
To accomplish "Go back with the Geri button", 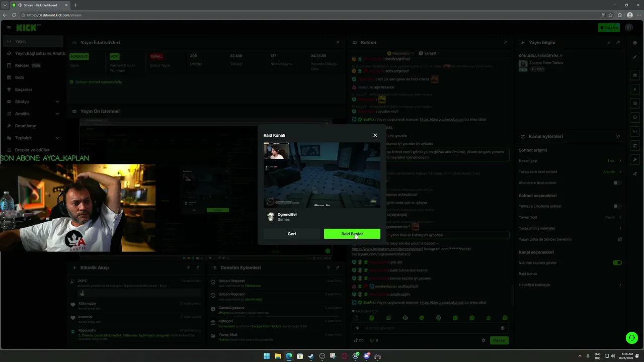I will point(292,234).
